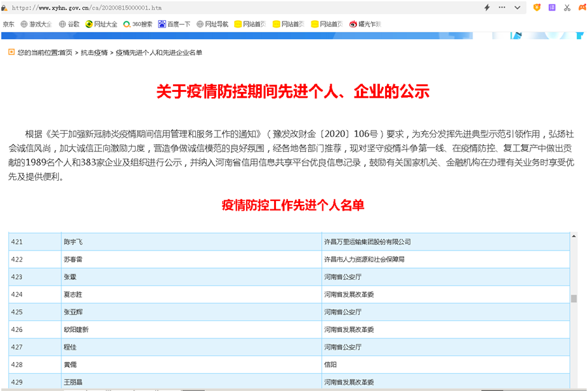This screenshot has width=588, height=392.
Task: Click the orange shield extension icon
Action: (537, 7)
